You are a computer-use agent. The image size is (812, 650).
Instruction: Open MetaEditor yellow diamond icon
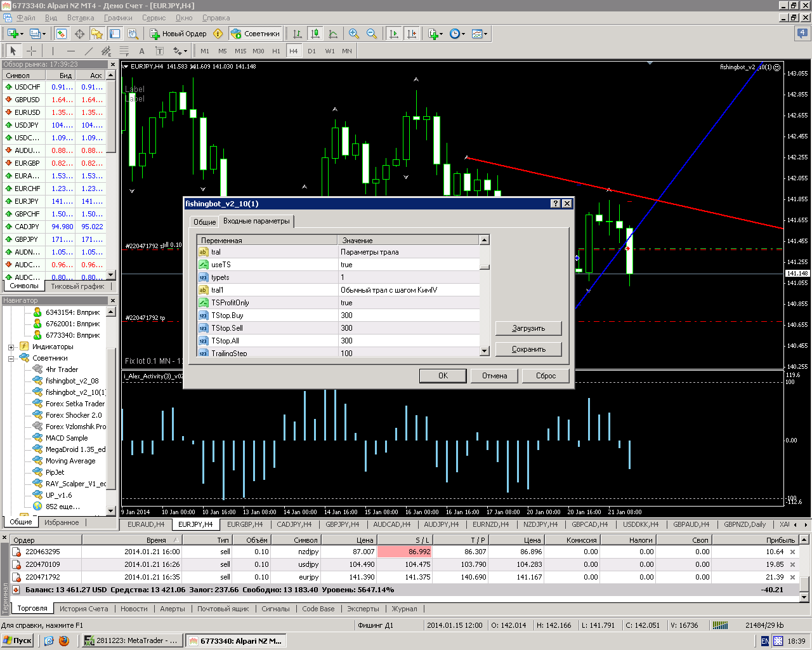(218, 34)
